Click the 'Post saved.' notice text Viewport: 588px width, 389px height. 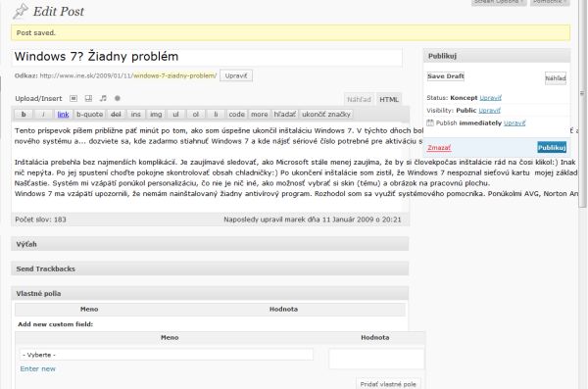point(35,33)
